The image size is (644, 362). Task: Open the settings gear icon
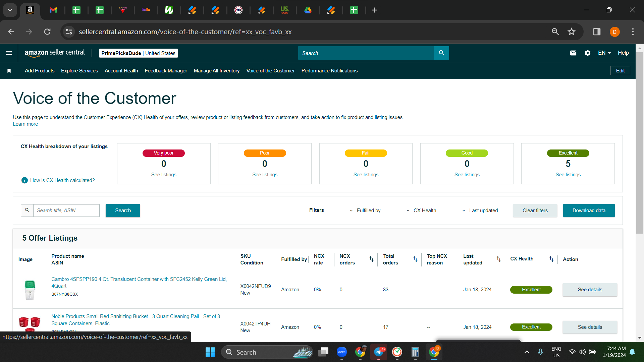coord(588,53)
